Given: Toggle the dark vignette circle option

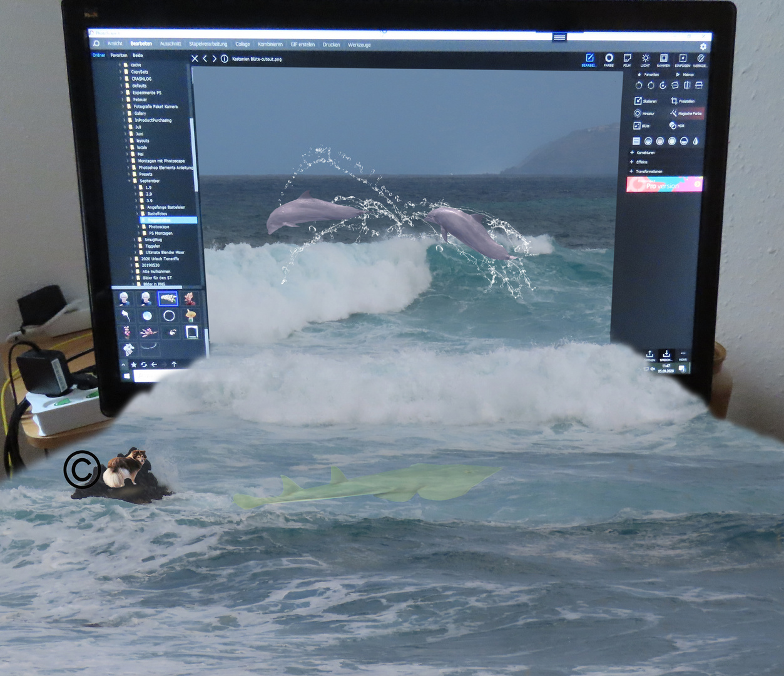Looking at the screenshot, I should click(x=683, y=141).
